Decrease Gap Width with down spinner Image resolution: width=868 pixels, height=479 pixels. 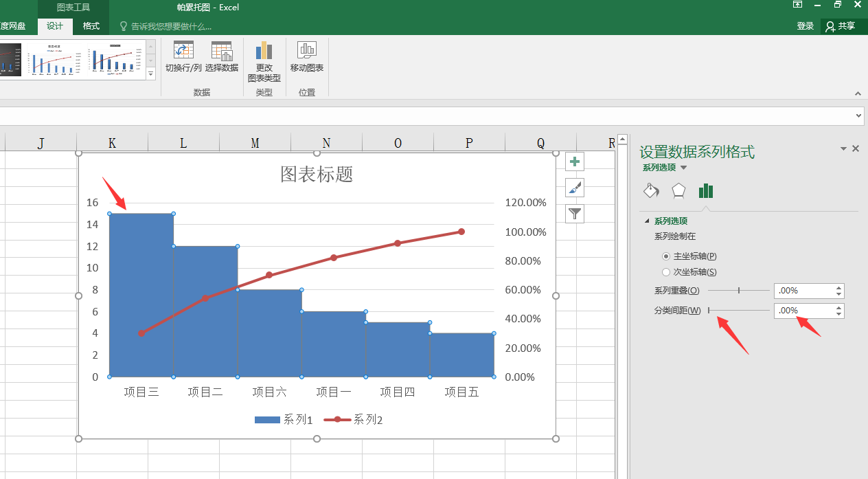[838, 314]
